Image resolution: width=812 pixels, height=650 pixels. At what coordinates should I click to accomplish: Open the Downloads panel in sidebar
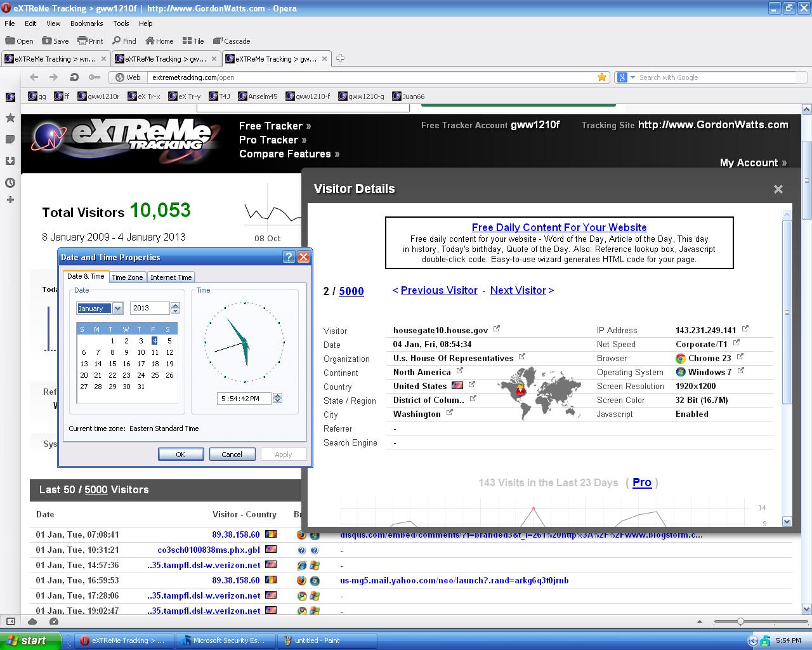pyautogui.click(x=10, y=161)
